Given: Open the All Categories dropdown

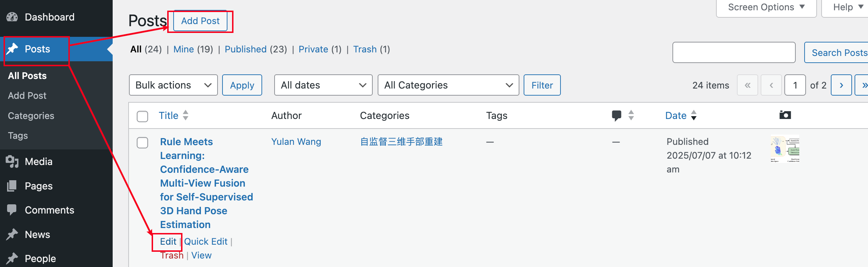Looking at the screenshot, I should (x=448, y=85).
